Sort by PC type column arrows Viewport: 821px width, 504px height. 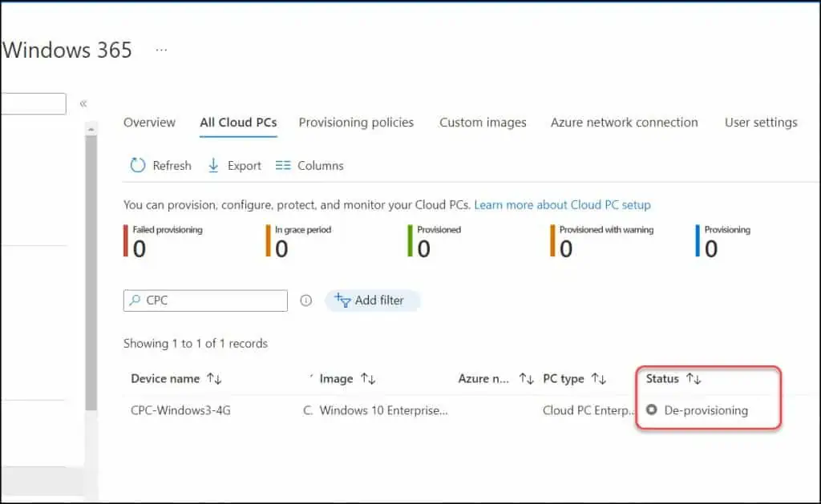(x=598, y=378)
